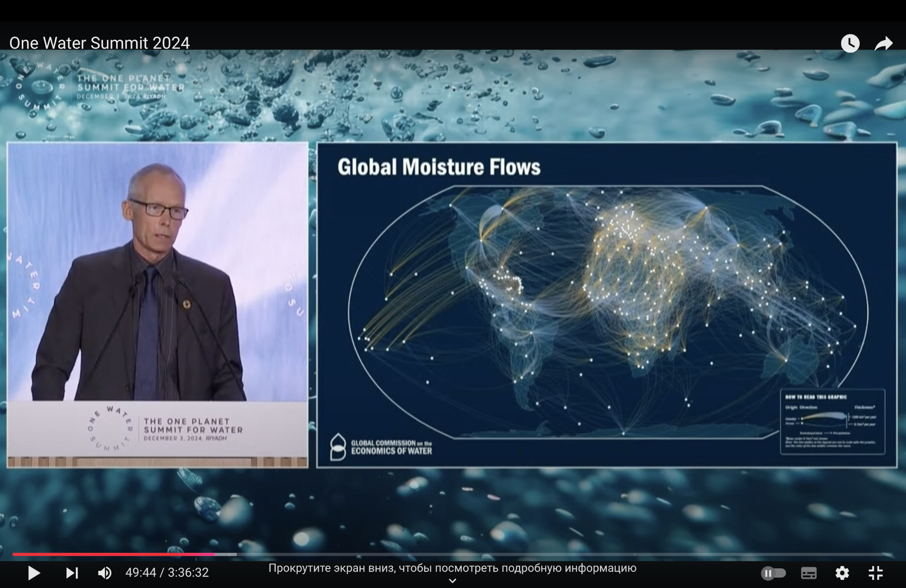Click the speaker video frame

157,305
